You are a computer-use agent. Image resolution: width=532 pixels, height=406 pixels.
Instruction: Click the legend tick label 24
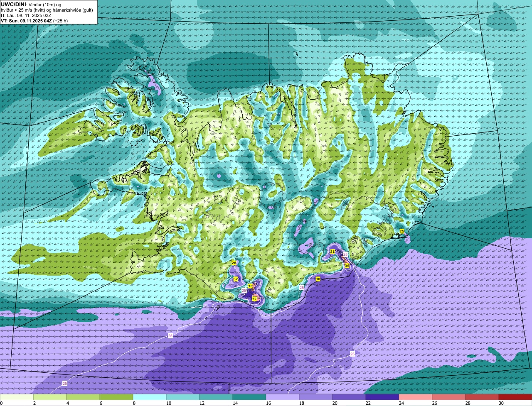click(x=401, y=403)
